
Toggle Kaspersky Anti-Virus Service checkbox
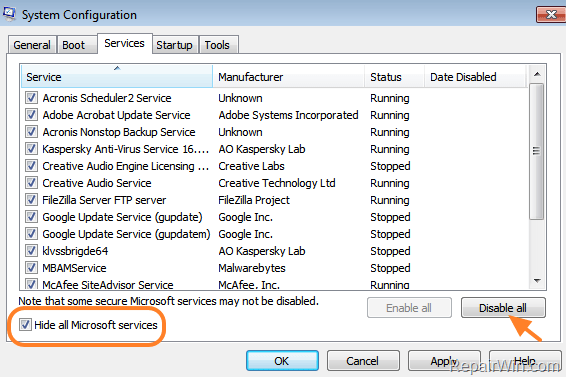point(31,148)
